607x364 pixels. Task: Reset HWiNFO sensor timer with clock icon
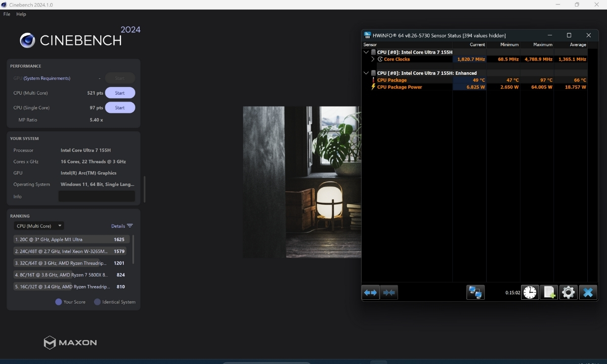point(530,292)
